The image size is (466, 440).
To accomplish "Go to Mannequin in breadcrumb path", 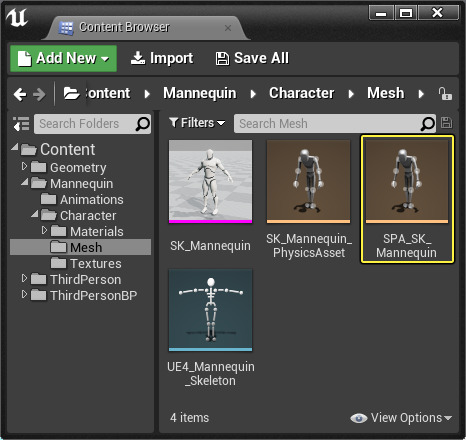I will tap(200, 93).
